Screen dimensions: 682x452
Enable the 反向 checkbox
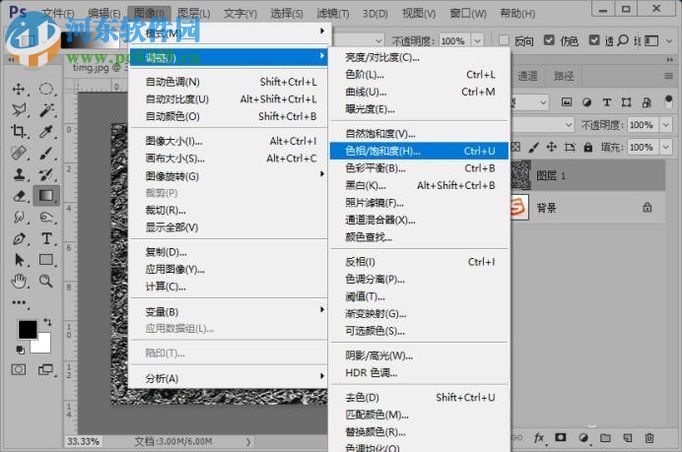(504, 40)
